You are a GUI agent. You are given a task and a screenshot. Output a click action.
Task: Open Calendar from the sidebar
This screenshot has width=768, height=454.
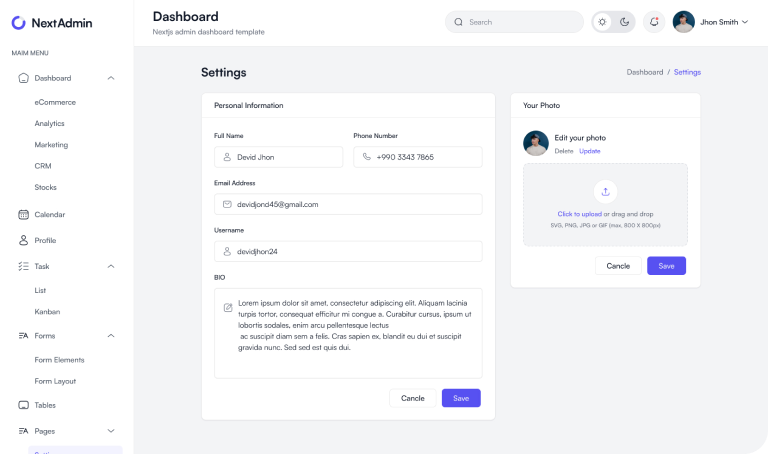click(49, 214)
